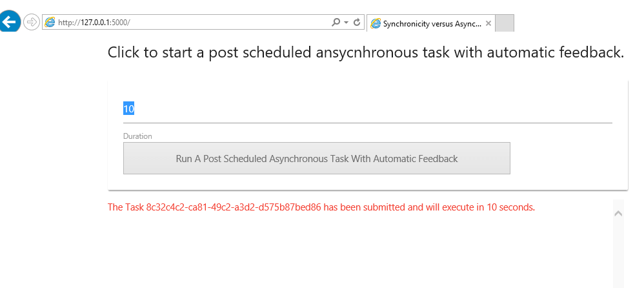The image size is (644, 288).
Task: Click the grey forward navigation arrow
Action: tap(31, 22)
